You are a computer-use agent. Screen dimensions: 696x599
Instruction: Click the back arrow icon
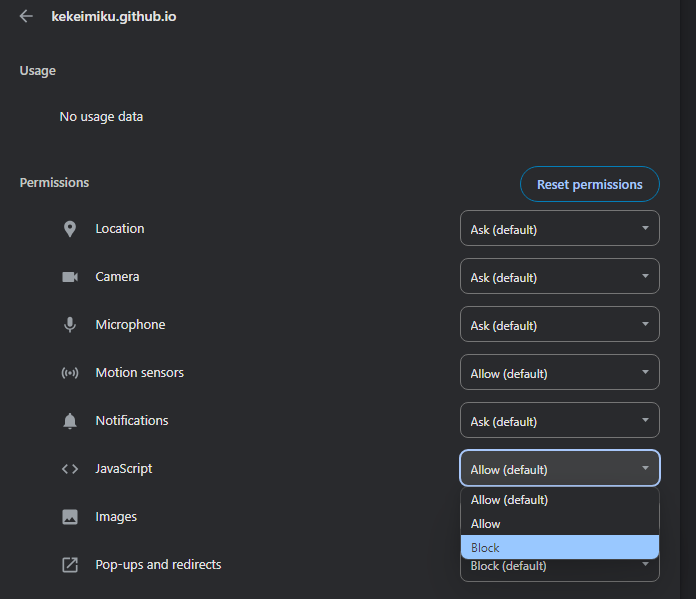click(26, 16)
